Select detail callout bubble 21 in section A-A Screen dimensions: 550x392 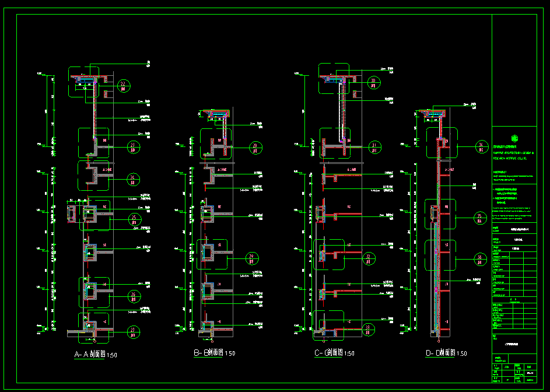click(133, 146)
